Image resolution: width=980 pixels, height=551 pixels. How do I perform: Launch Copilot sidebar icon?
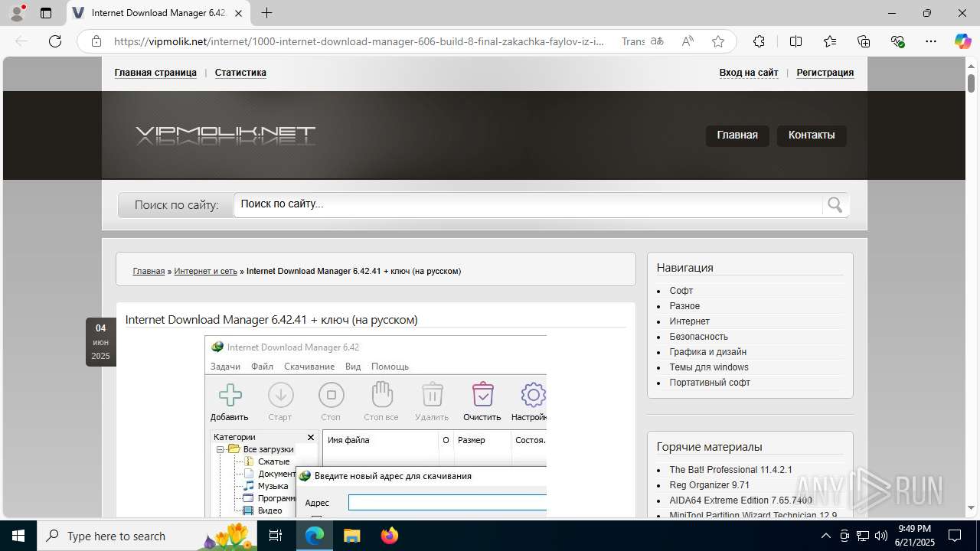point(962,41)
